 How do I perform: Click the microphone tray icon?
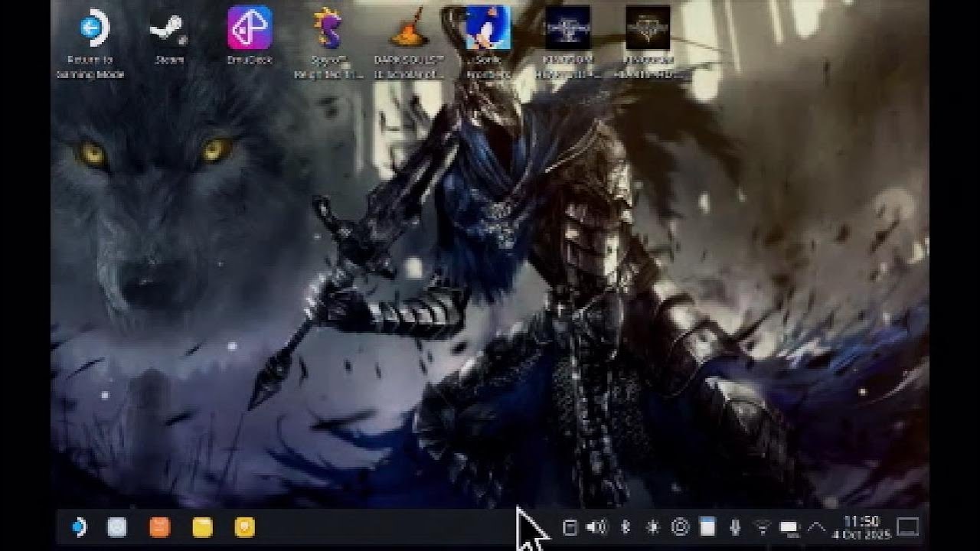click(735, 527)
